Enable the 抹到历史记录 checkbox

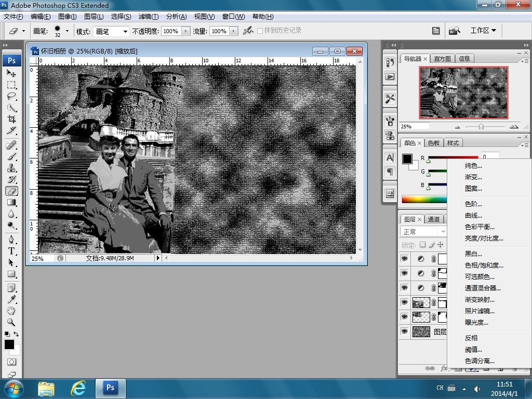[x=260, y=31]
